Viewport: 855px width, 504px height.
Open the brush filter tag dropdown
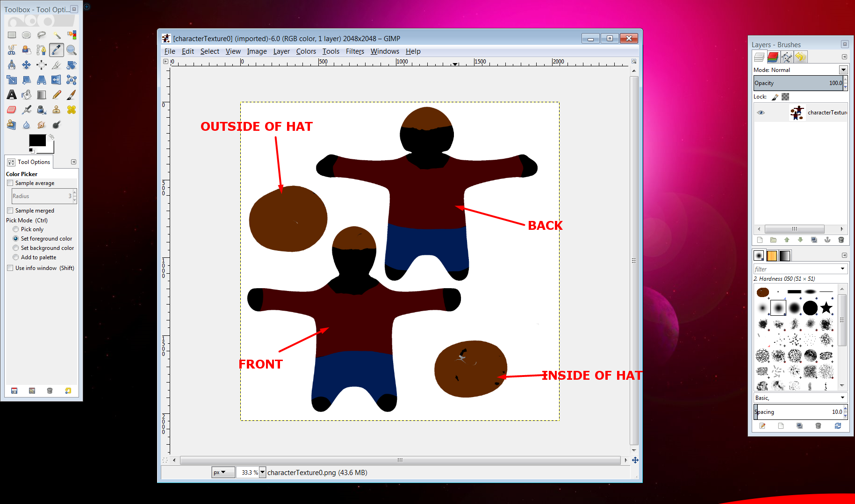pos(843,269)
